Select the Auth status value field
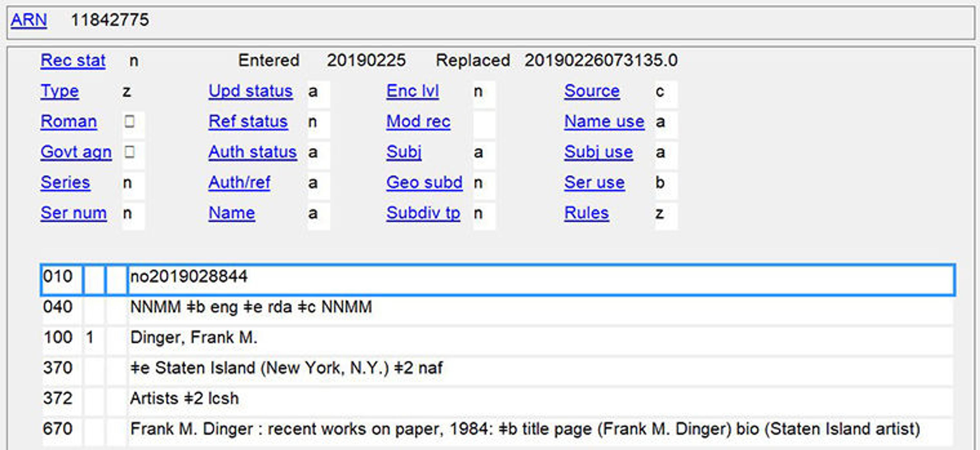The image size is (980, 450). point(318,153)
